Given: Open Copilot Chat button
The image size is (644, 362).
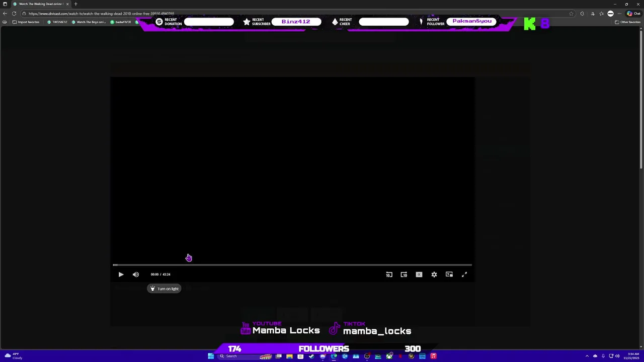Looking at the screenshot, I should [x=633, y=14].
